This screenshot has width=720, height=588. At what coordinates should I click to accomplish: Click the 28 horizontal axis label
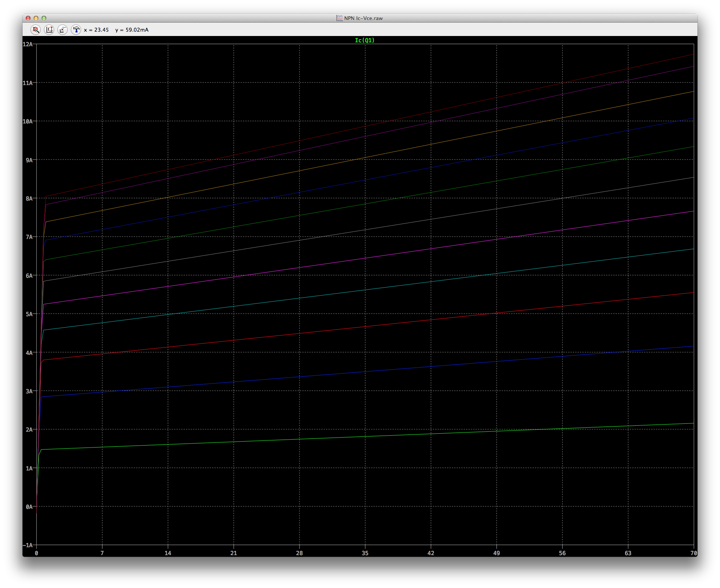point(299,553)
